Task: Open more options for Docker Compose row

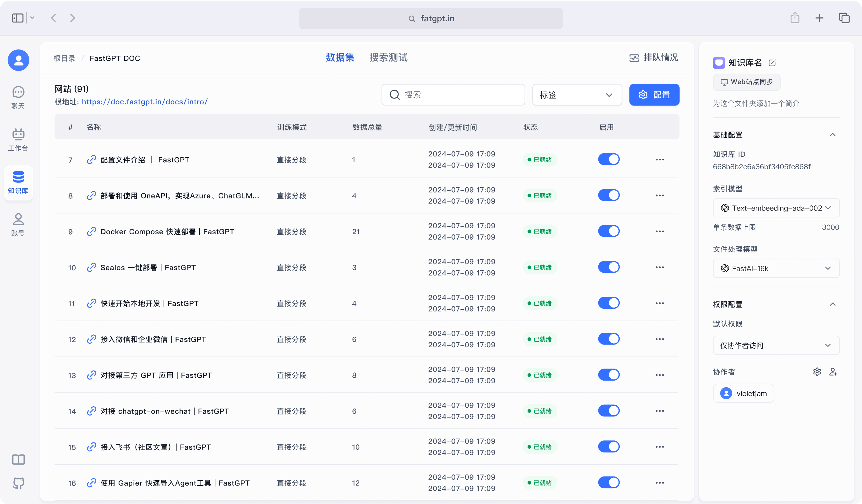Action: click(660, 231)
